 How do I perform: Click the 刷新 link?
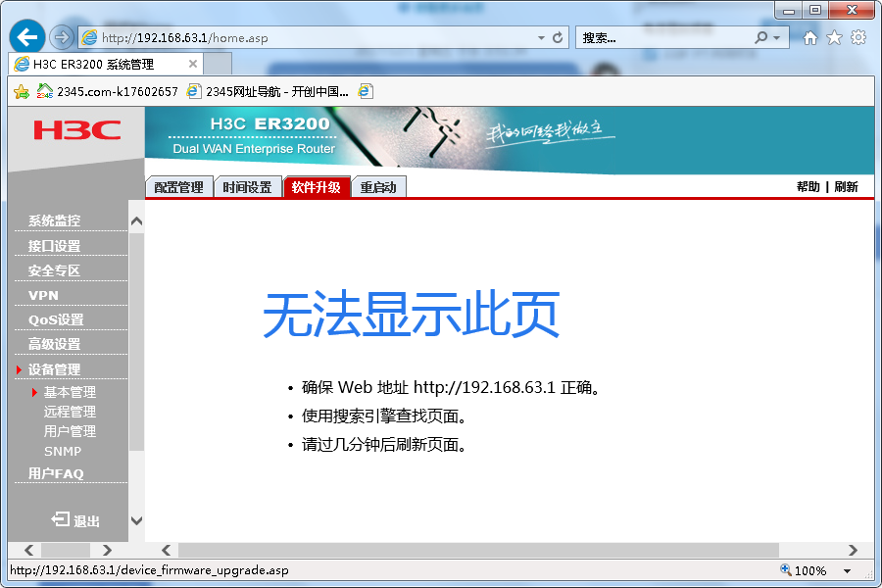point(846,187)
